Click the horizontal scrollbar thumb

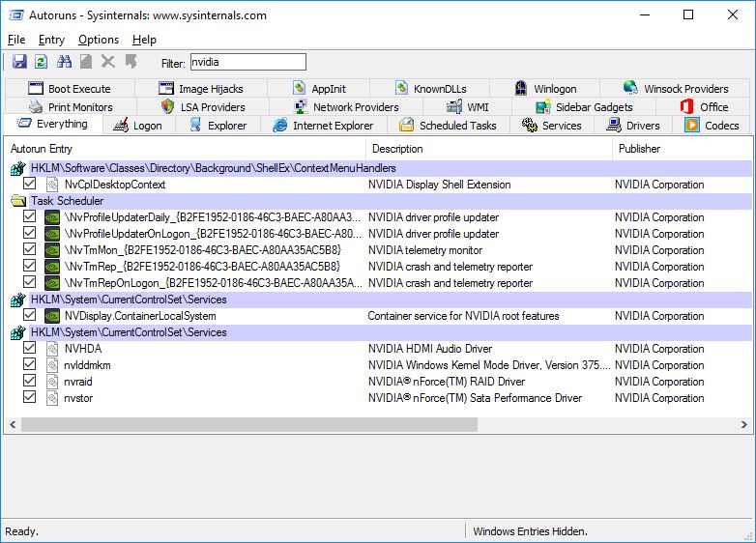coord(249,424)
